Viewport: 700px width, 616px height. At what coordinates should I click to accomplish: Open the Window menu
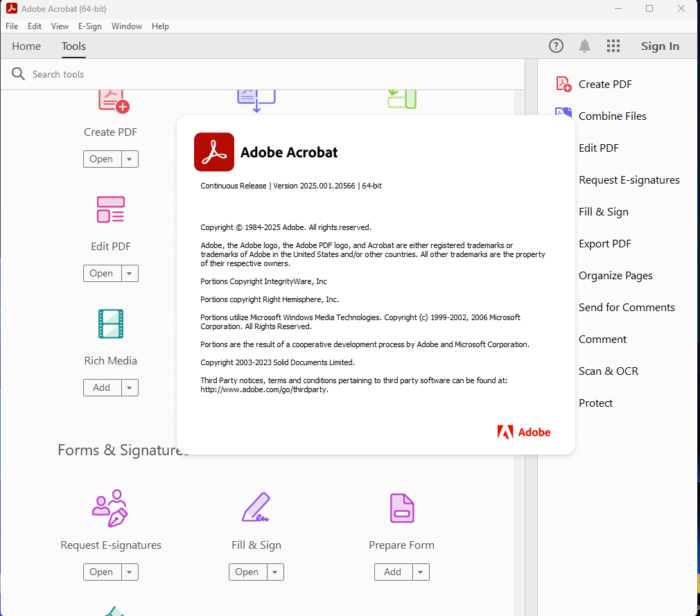pyautogui.click(x=127, y=26)
